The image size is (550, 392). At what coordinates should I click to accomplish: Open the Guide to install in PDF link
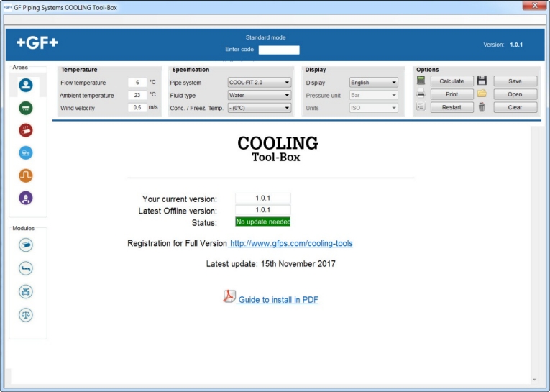coord(278,300)
